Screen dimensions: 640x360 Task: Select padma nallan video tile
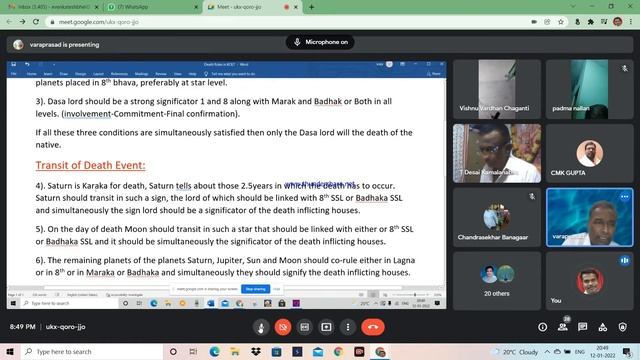click(589, 89)
